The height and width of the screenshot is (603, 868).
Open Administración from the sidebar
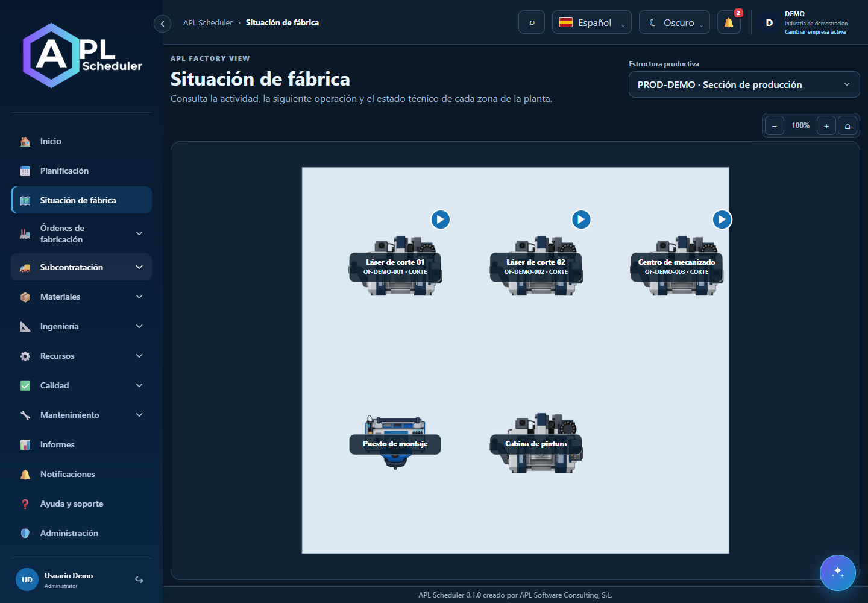click(81, 533)
